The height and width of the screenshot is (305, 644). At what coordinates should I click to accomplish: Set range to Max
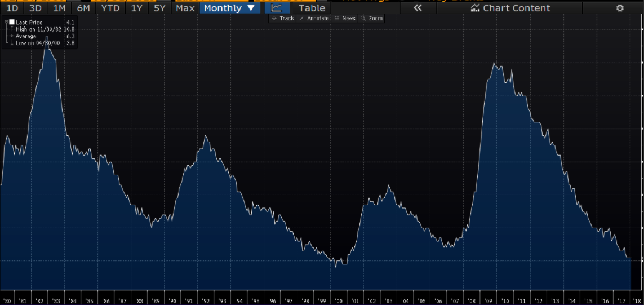185,8
